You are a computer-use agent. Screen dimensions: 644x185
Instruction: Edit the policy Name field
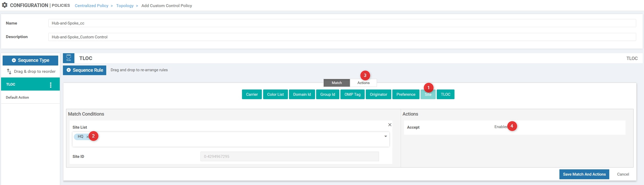(x=342, y=23)
